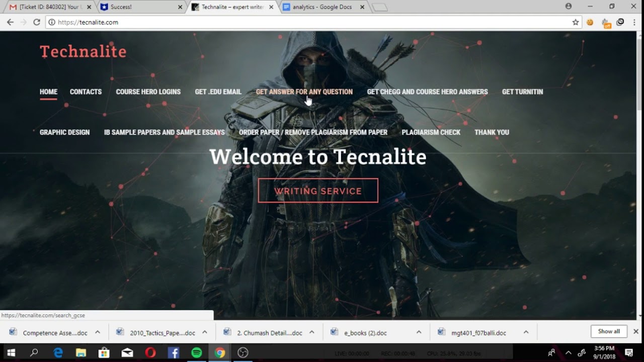644x362 pixels.
Task: Expand options for 2. Chumash Detail....doc download
Action: 312,332
